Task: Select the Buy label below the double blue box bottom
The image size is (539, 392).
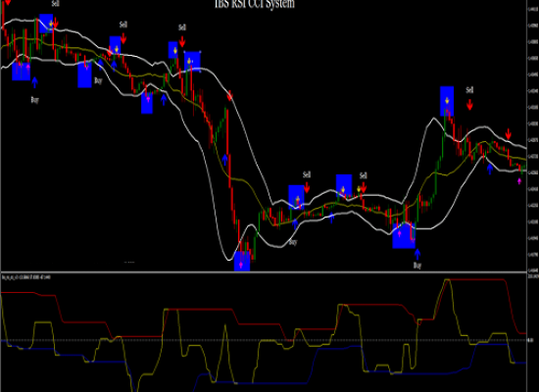Action: pyautogui.click(x=416, y=266)
